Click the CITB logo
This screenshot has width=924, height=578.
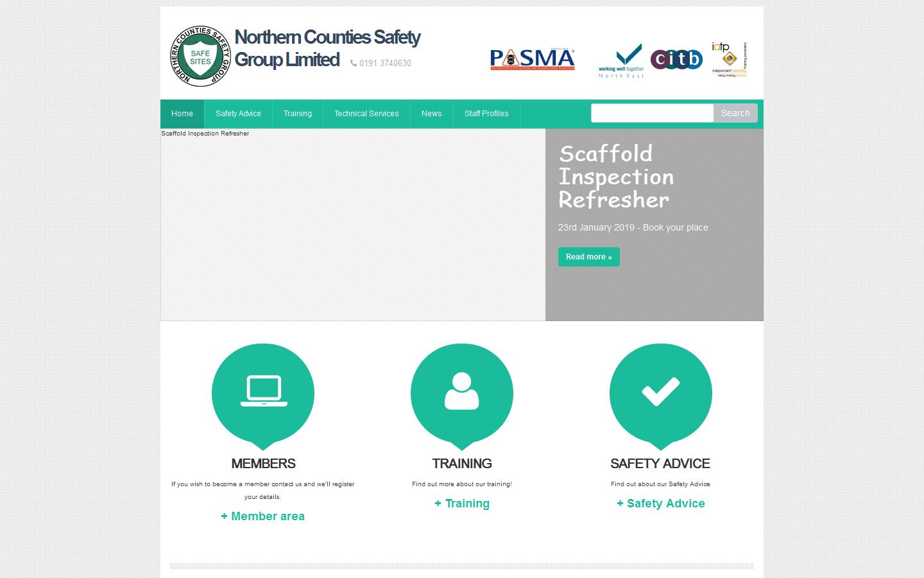(677, 58)
